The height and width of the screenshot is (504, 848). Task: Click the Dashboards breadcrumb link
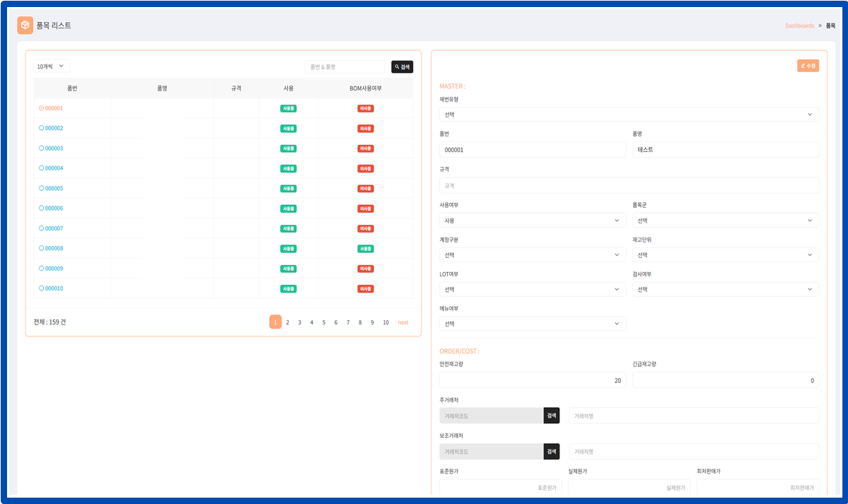pyautogui.click(x=799, y=25)
